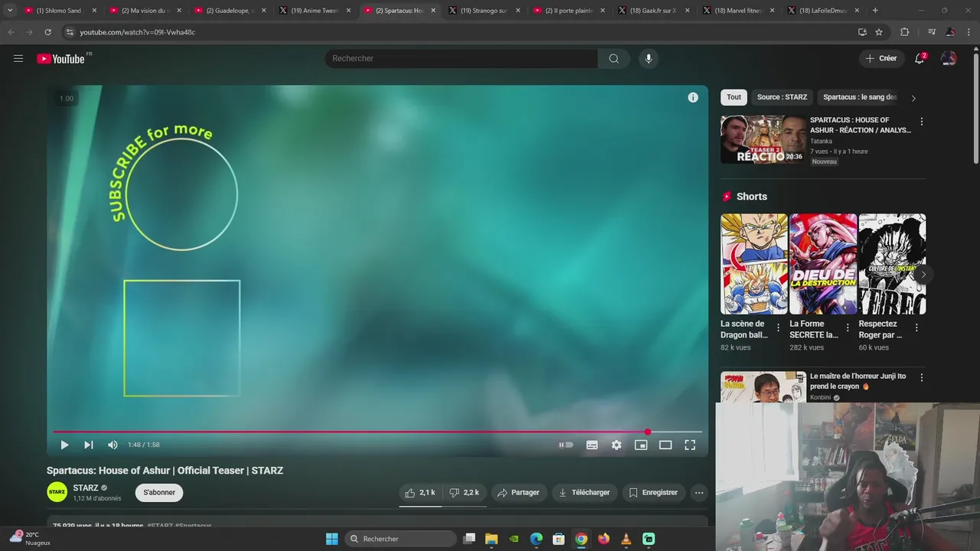Screen dimensions: 980x551
Task: Toggle subtitles in the player
Action: click(592, 445)
